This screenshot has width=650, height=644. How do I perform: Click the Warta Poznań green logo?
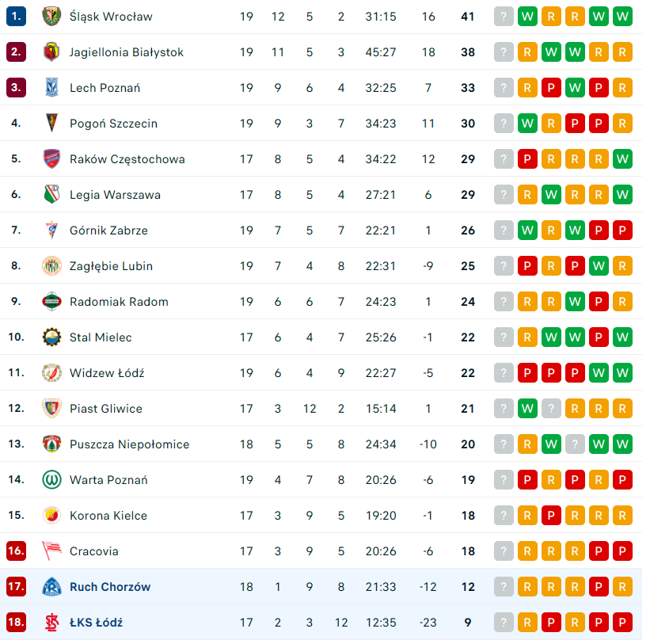(51, 479)
